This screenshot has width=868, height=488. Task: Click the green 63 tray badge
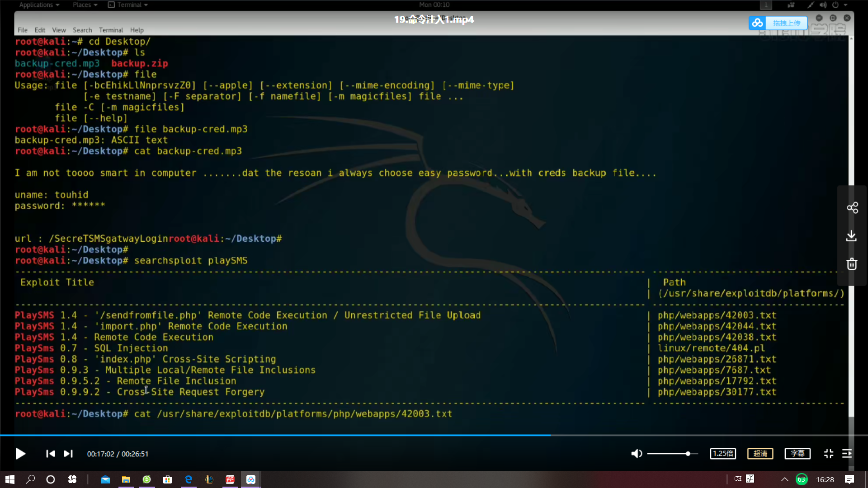[802, 479]
